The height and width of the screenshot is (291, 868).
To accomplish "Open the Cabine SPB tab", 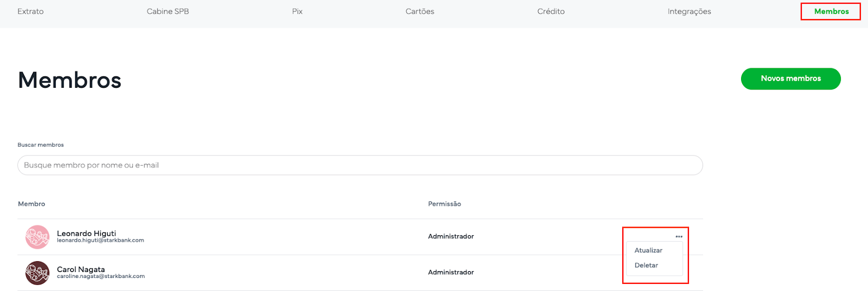I will tap(168, 11).
